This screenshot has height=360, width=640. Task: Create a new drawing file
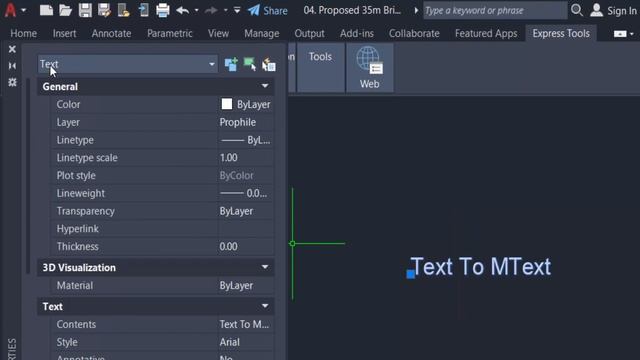pos(46,10)
